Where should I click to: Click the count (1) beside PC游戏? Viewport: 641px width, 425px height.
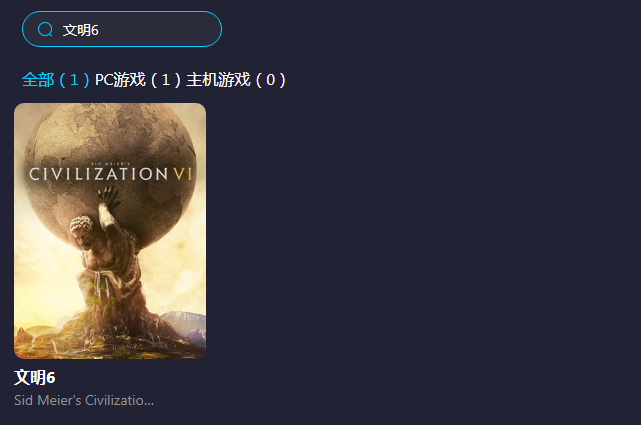[166, 80]
